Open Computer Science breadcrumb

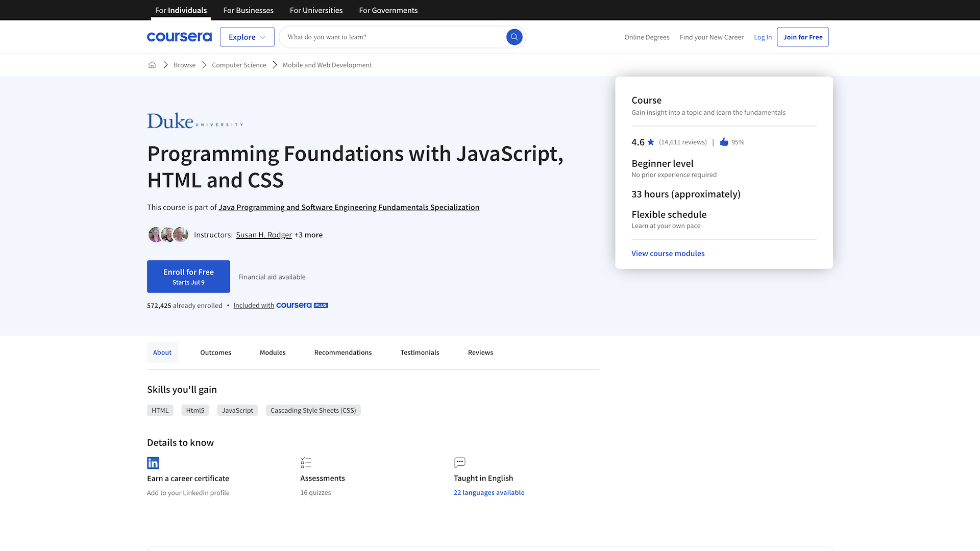pos(239,65)
